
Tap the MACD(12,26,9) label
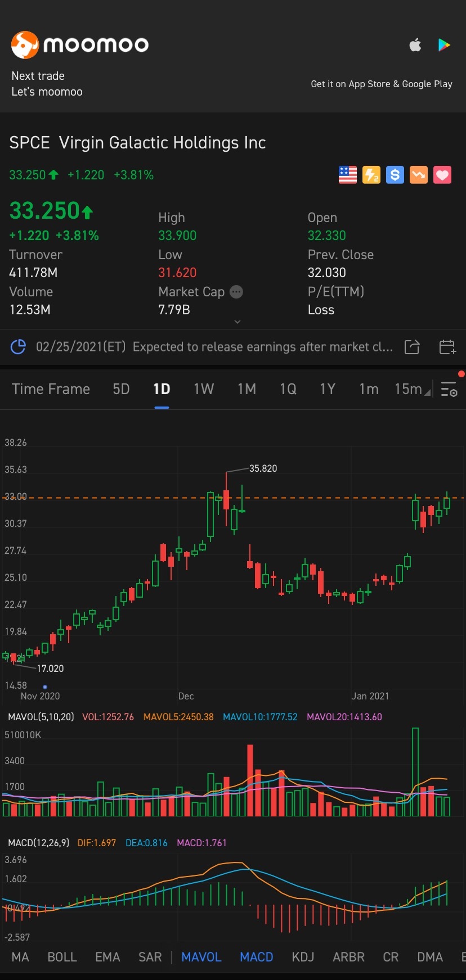coord(39,843)
